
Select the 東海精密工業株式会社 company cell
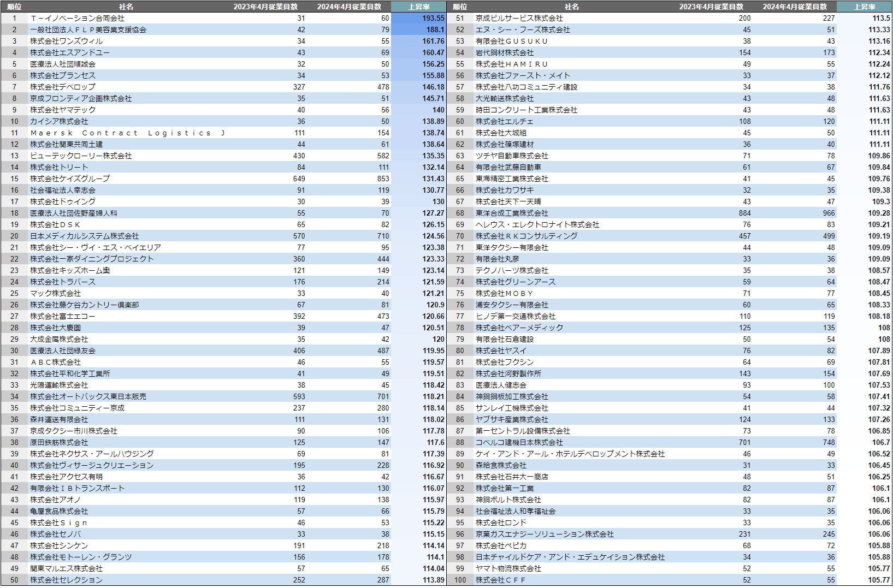point(512,179)
